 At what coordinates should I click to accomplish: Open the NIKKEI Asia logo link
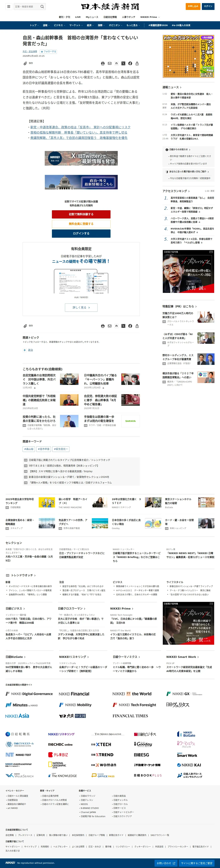point(17,716)
